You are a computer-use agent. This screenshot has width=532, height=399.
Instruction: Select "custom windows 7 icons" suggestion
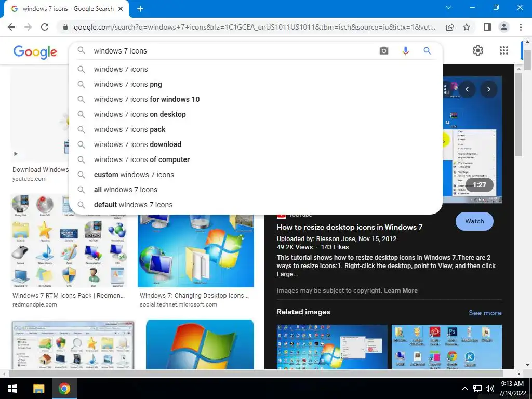coord(256,175)
